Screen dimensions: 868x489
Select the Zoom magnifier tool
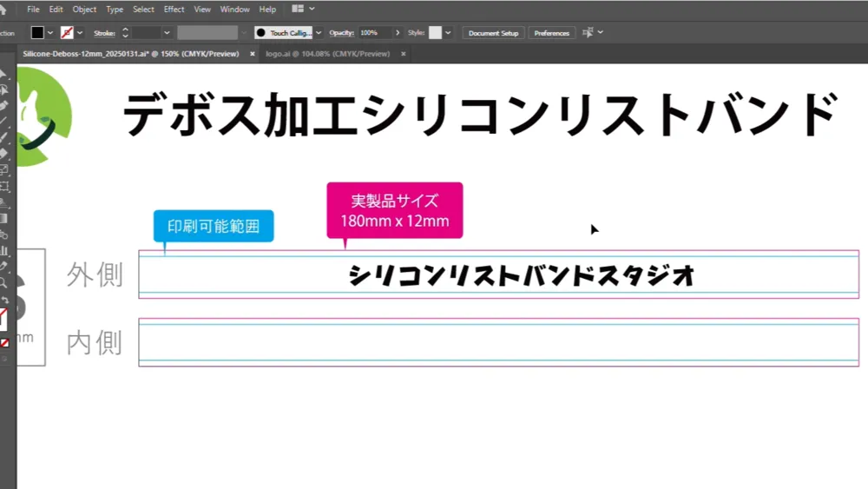3,283
